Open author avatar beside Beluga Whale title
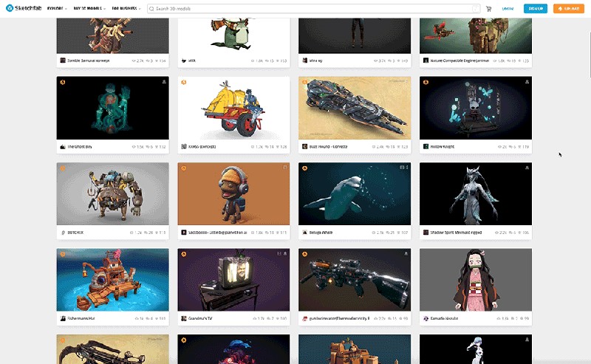Screen dimensions: 591x364 pyautogui.click(x=305, y=233)
